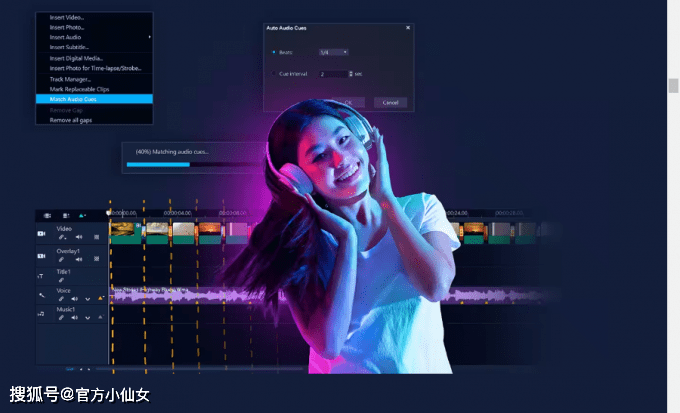Click the Video track transparency grid icon
680x413 pixels.
tap(96, 237)
